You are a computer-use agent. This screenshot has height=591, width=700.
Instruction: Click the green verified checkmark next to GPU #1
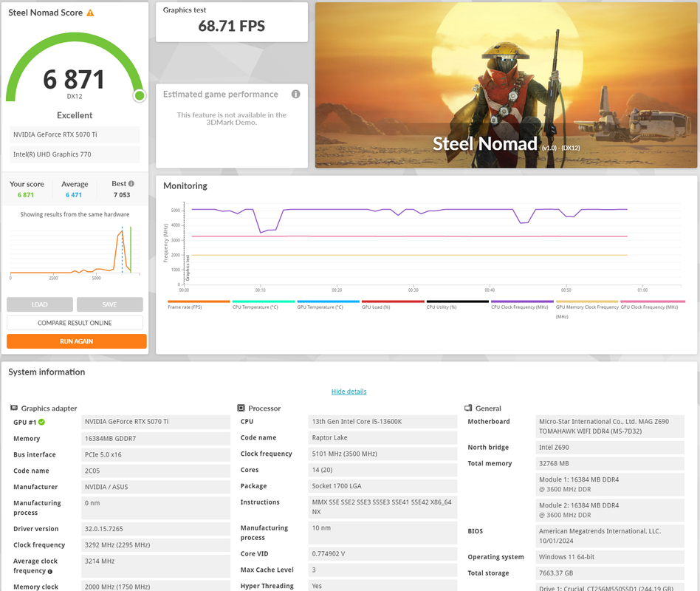point(41,422)
